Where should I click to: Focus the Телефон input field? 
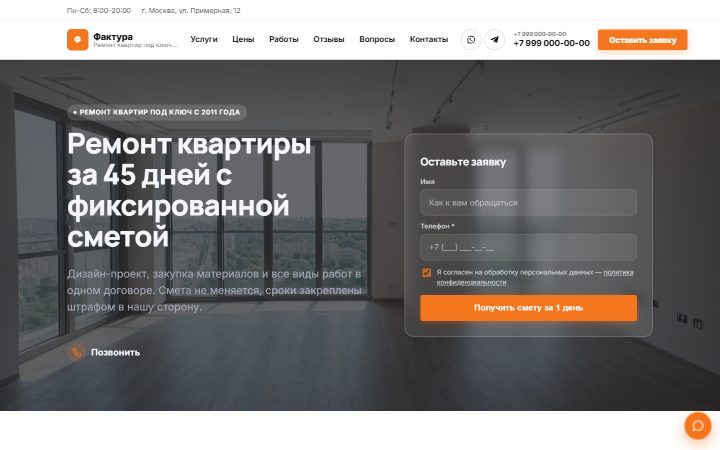pos(528,248)
